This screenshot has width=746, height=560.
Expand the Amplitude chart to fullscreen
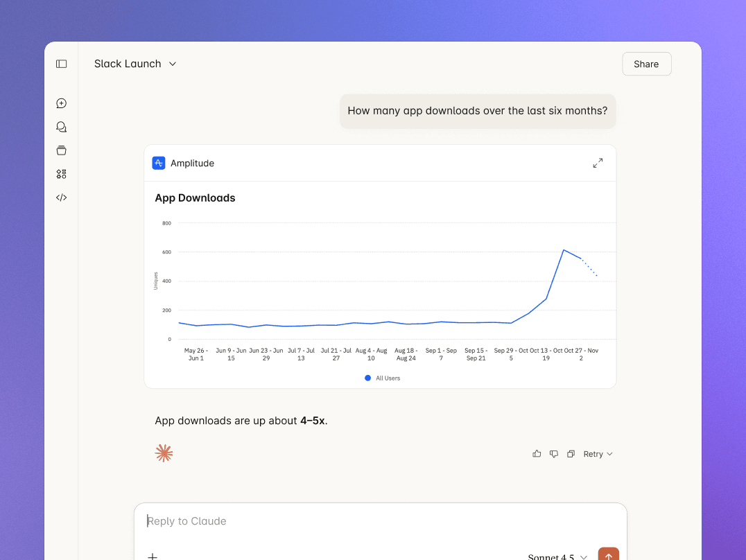598,164
